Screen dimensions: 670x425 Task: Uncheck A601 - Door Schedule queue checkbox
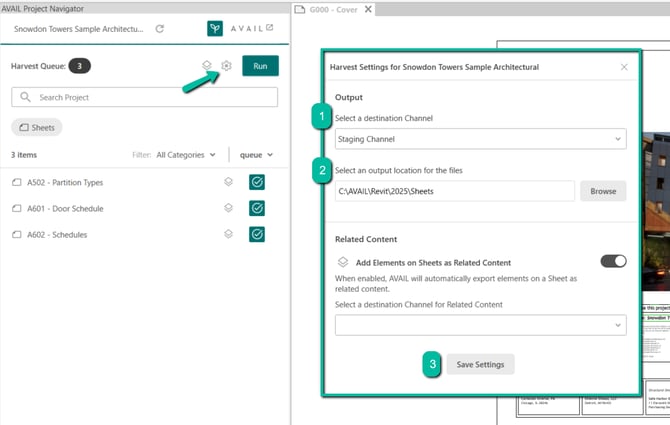coord(257,208)
